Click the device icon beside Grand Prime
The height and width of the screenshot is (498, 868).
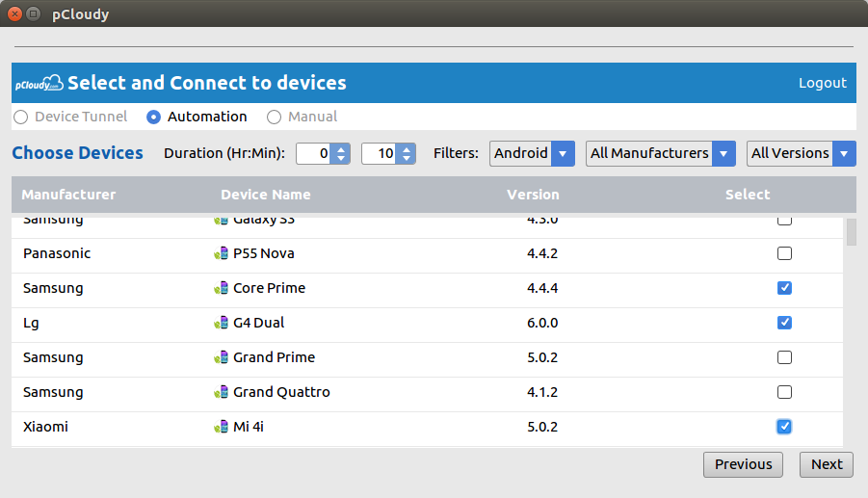[221, 357]
